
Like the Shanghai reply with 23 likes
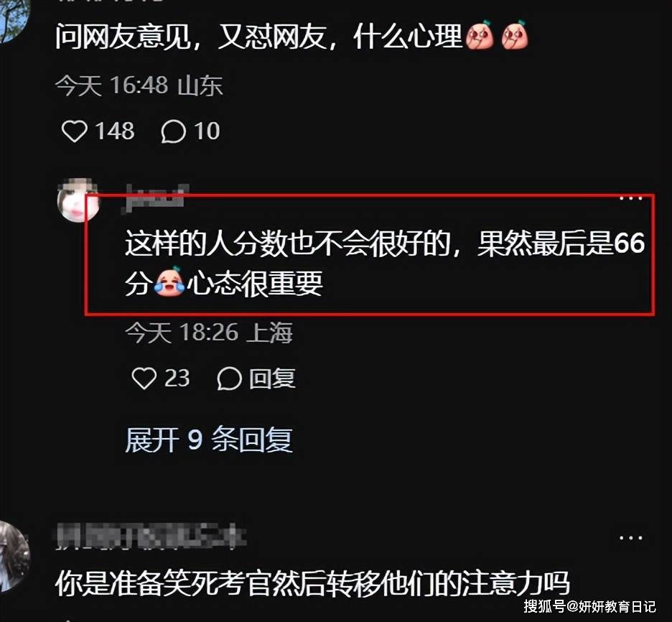point(144,379)
